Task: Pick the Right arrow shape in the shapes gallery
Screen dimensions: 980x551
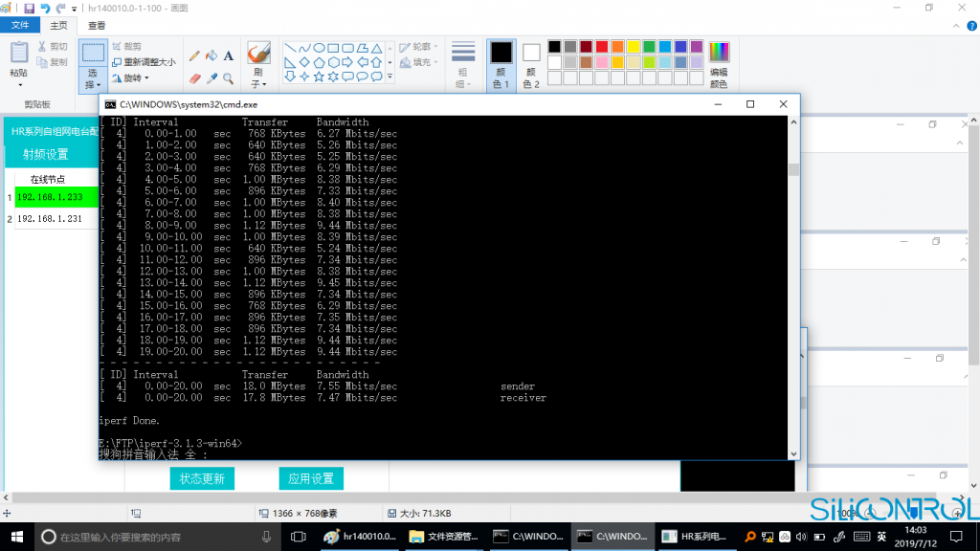Action: tap(347, 62)
